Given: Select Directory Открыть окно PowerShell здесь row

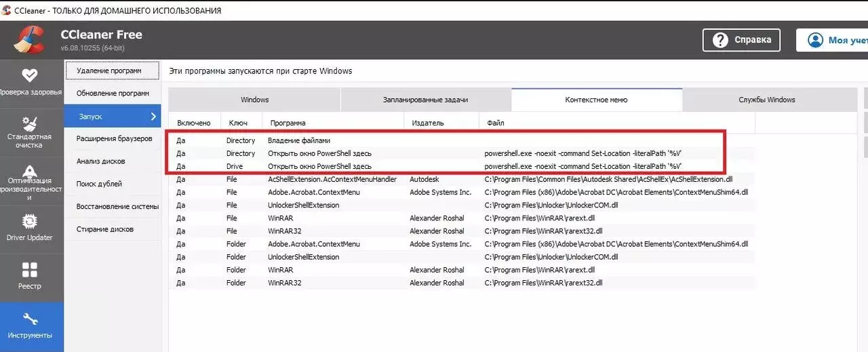Looking at the screenshot, I should (x=462, y=153).
